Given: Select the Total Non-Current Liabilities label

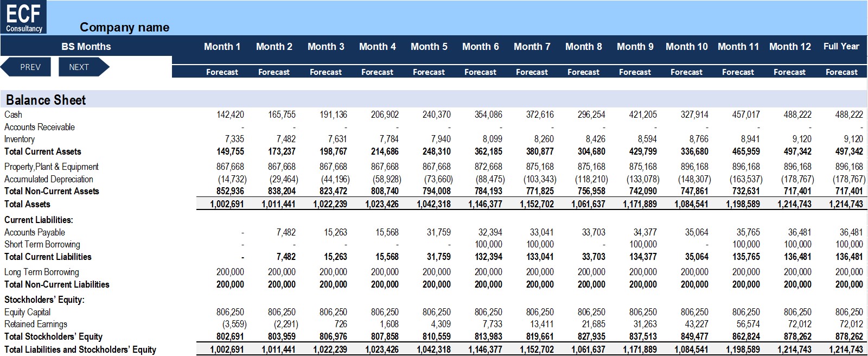Looking at the screenshot, I should pos(56,284).
